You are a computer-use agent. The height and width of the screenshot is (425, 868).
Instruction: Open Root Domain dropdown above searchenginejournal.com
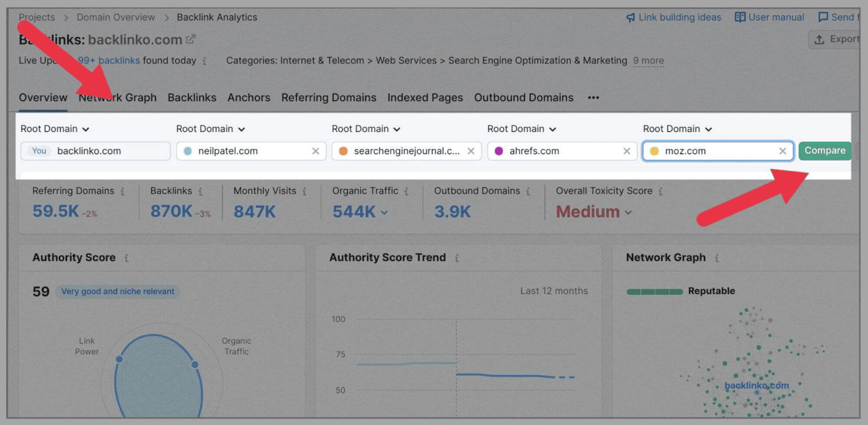click(366, 129)
